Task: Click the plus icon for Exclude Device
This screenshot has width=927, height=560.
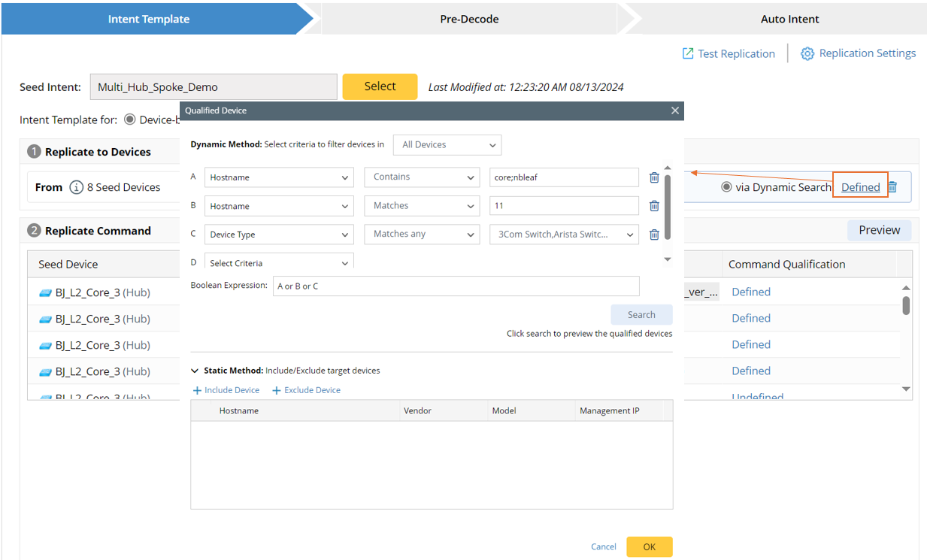Action: point(276,391)
